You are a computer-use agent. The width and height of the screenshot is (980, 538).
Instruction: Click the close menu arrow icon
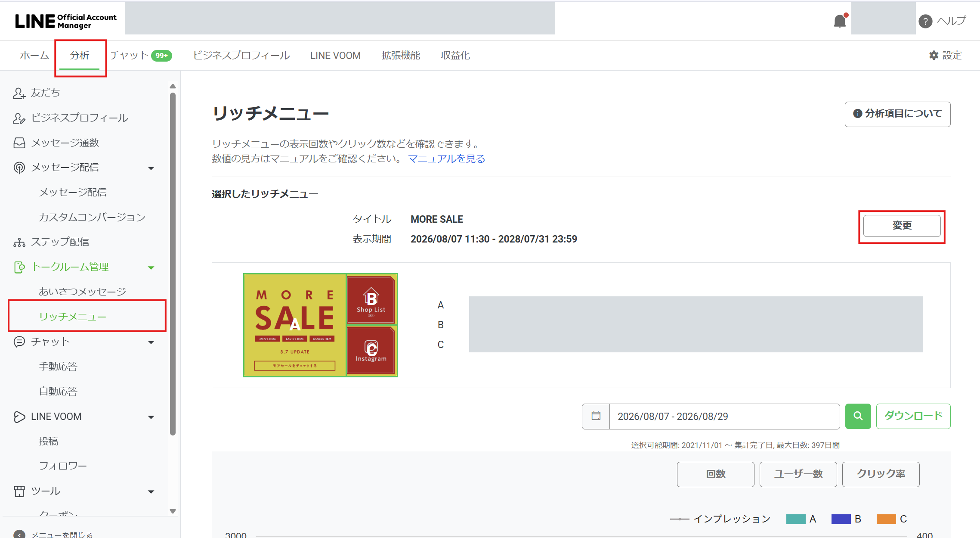[19, 535]
